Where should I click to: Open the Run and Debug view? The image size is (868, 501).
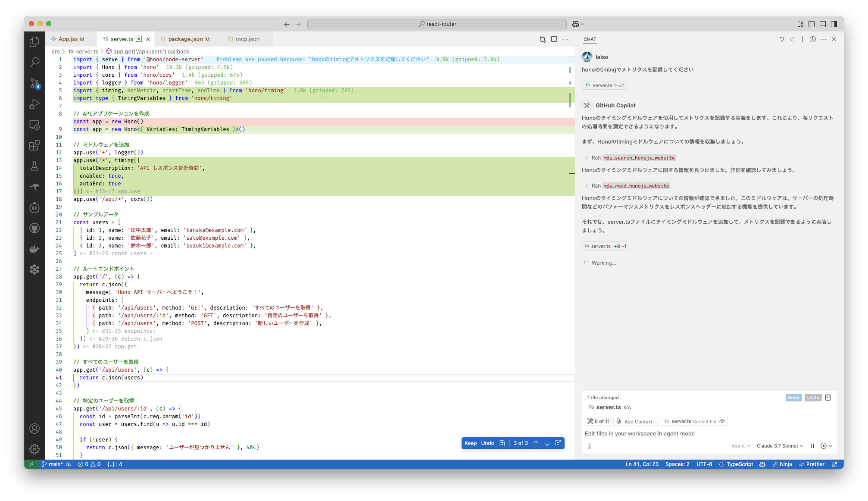point(34,104)
